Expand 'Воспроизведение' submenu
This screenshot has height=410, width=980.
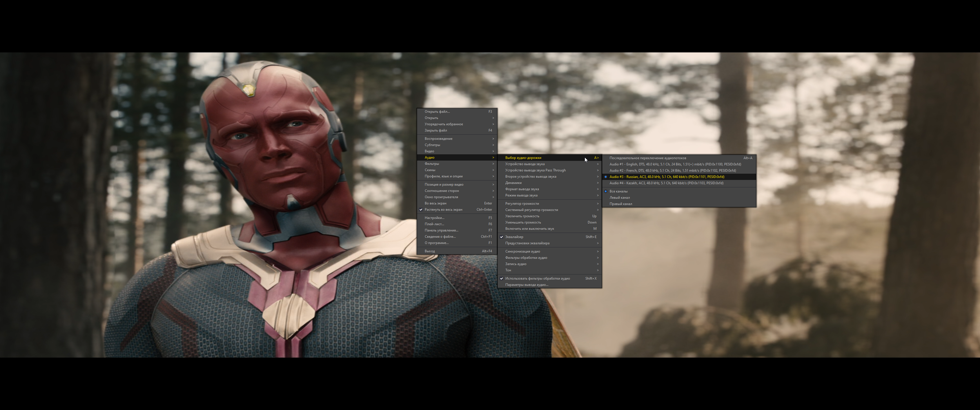click(x=457, y=138)
